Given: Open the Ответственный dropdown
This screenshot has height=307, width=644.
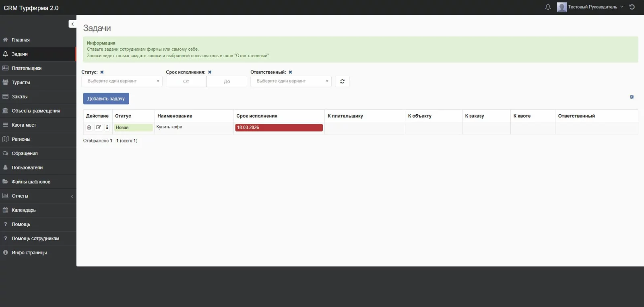Looking at the screenshot, I should click(x=291, y=81).
